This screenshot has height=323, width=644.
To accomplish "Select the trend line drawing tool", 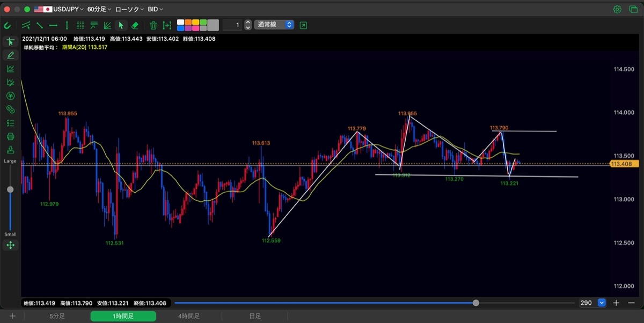I will (40, 25).
